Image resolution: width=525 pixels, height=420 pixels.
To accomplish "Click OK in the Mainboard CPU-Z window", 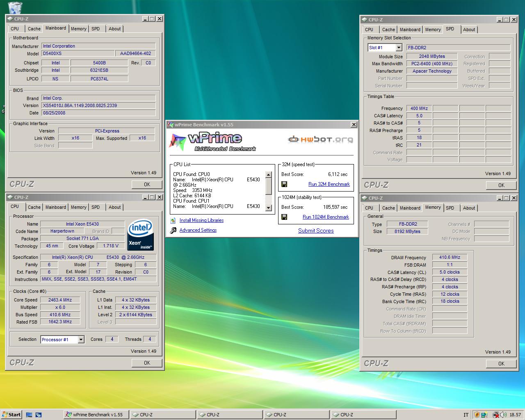I will [147, 185].
